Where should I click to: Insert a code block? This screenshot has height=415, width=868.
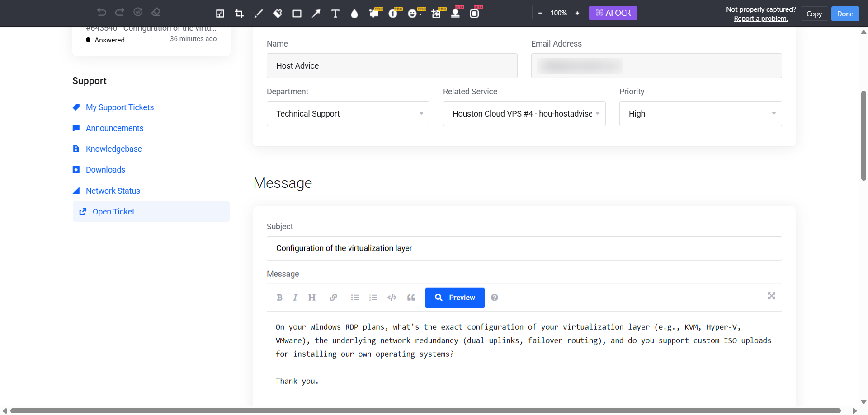392,298
